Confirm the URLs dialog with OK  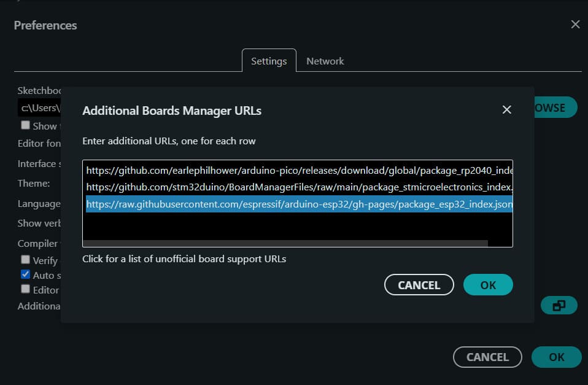(488, 284)
